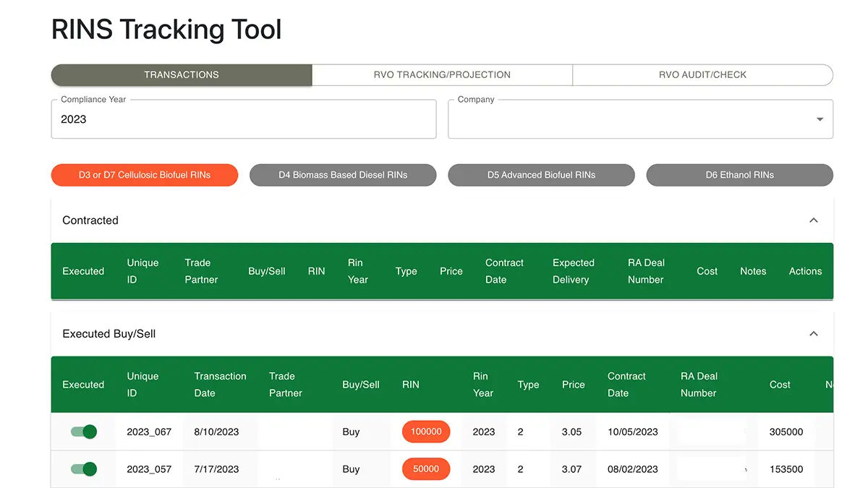
Task: Click the RINS Tracking Tool title
Action: pos(166,30)
